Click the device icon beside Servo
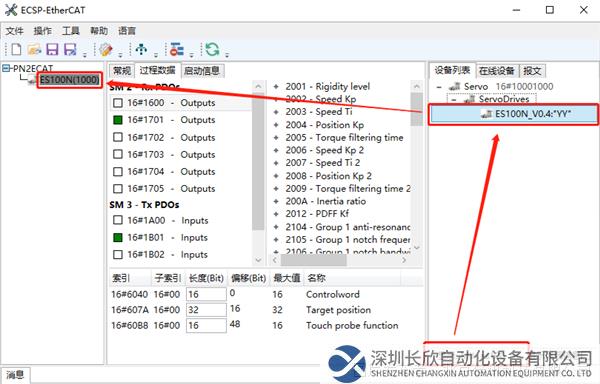 pyautogui.click(x=454, y=87)
